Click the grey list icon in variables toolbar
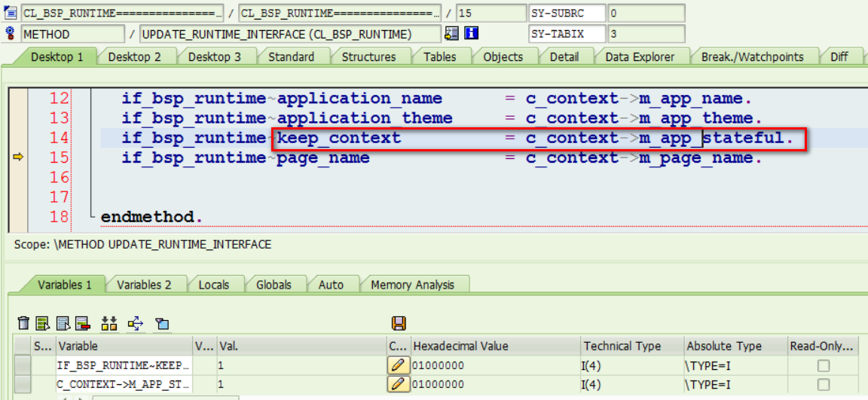This screenshot has width=868, height=400. pyautogui.click(x=63, y=323)
